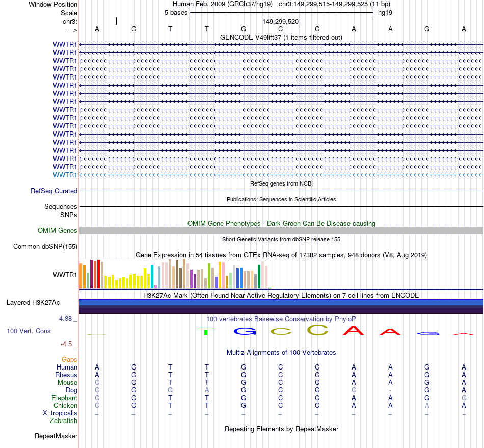Click 'Multiz Alignments of 100 Vertebrates' title

281,352
